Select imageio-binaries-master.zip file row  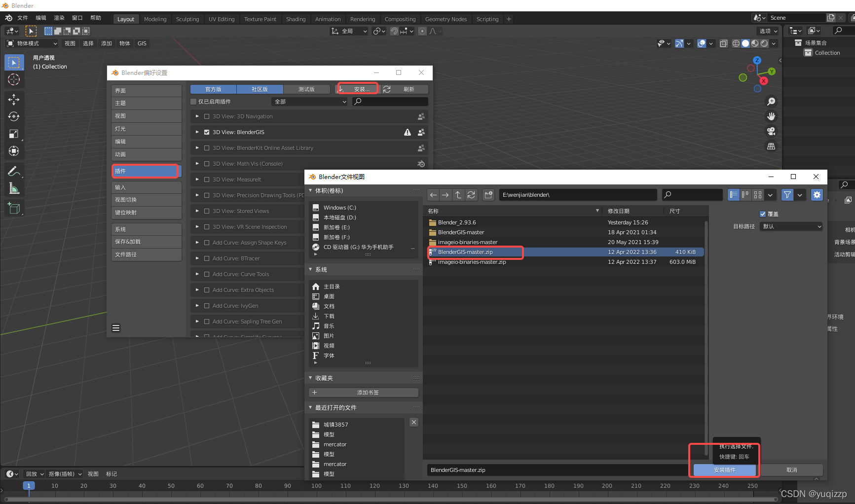(565, 262)
